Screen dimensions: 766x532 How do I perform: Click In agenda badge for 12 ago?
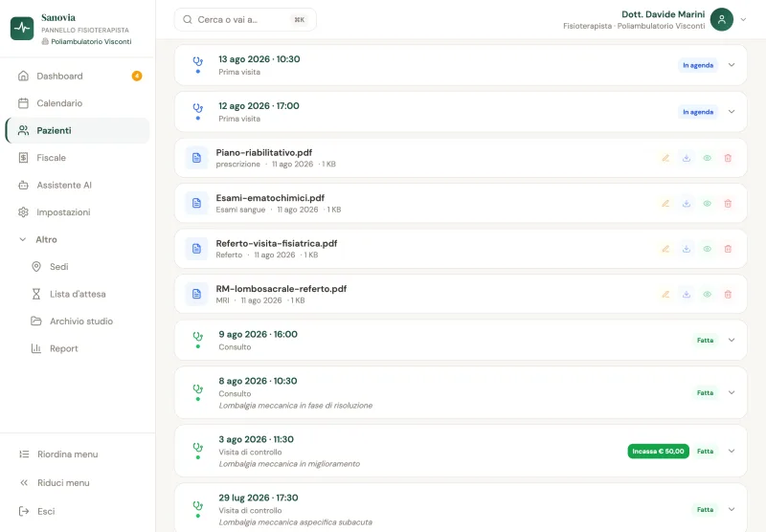698,112
